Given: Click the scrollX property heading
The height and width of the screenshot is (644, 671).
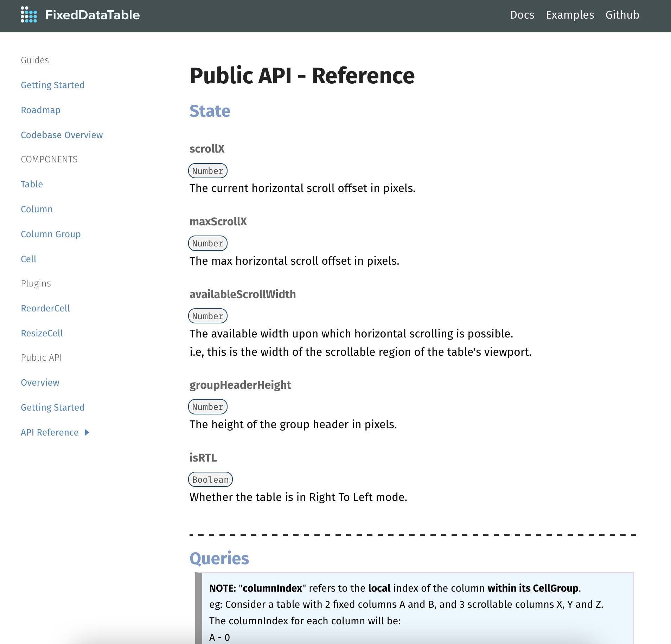Looking at the screenshot, I should click(x=207, y=149).
